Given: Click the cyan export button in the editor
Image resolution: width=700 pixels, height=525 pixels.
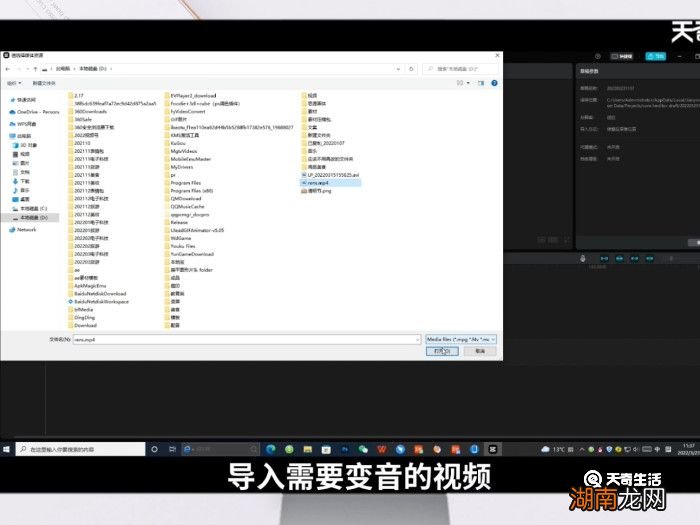Looking at the screenshot, I should point(656,56).
